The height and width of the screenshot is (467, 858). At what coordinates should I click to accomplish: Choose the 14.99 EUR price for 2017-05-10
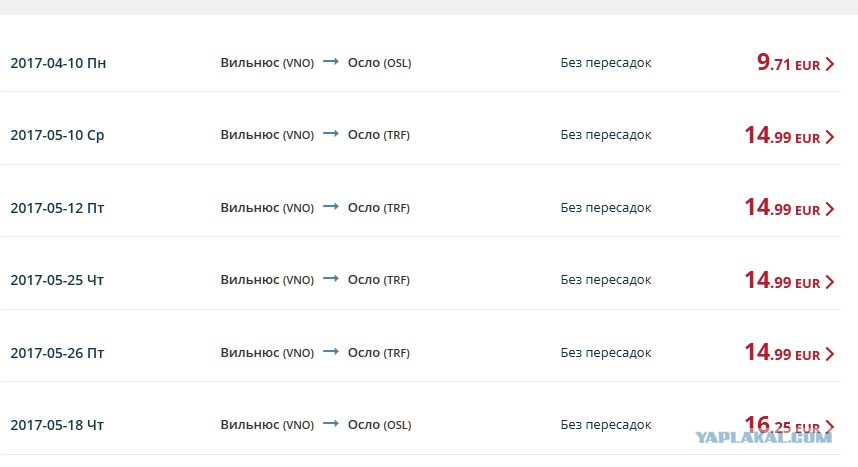tap(782, 135)
